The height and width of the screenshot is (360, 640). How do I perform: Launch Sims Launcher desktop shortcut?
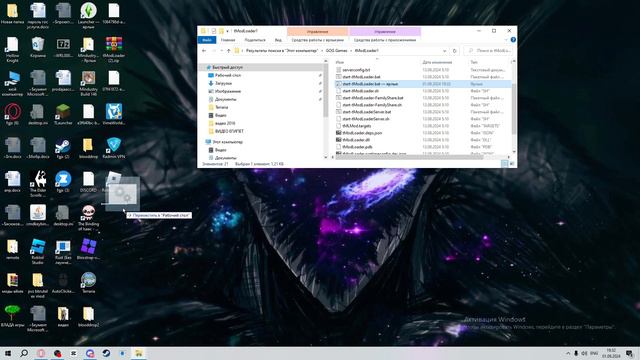88,16
